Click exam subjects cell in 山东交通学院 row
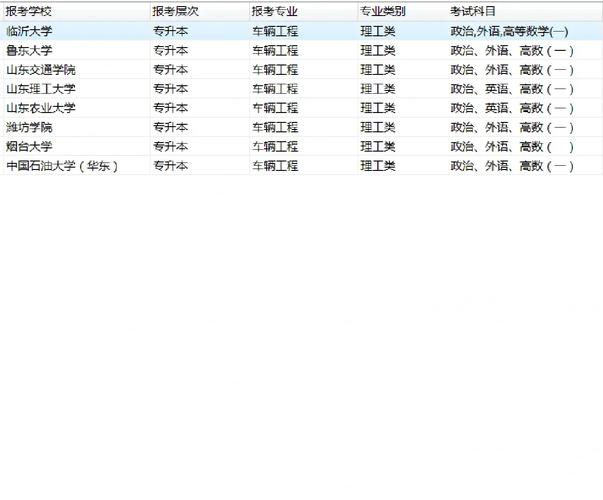Image resolution: width=603 pixels, height=500 pixels. (512, 70)
